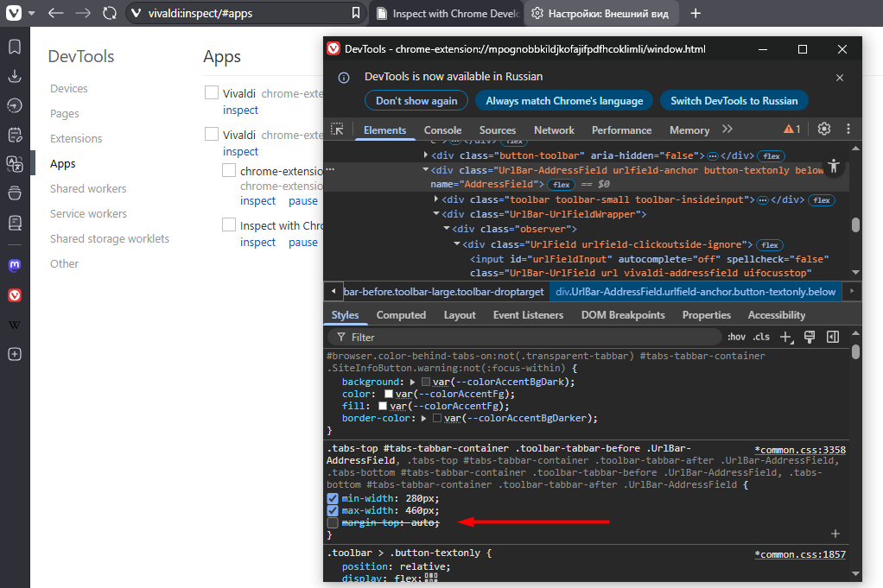Open the Mastodon web panel
Screen dimensions: 883x588
click(x=15, y=265)
